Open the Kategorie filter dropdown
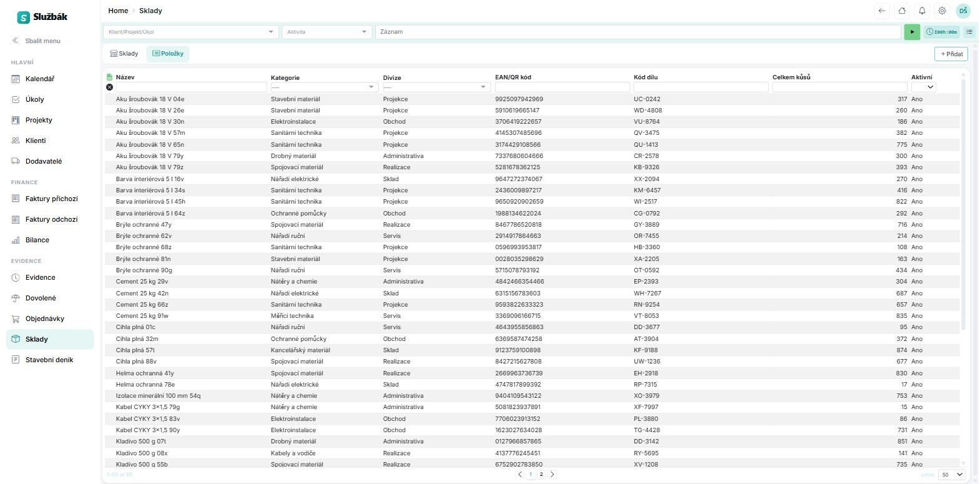This screenshot has width=980, height=484. pyautogui.click(x=325, y=87)
